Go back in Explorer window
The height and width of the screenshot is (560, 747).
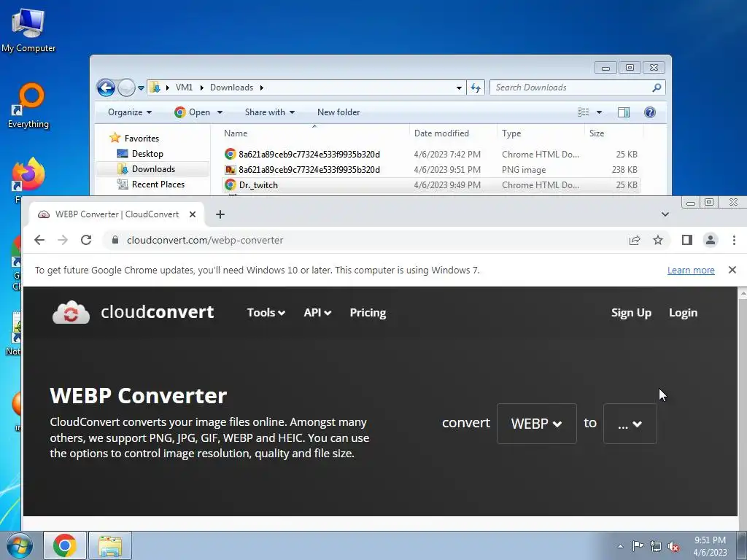pyautogui.click(x=106, y=87)
